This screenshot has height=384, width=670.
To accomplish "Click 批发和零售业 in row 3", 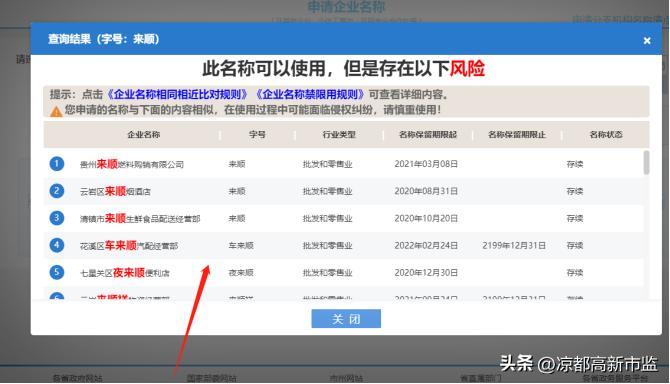I will (327, 218).
